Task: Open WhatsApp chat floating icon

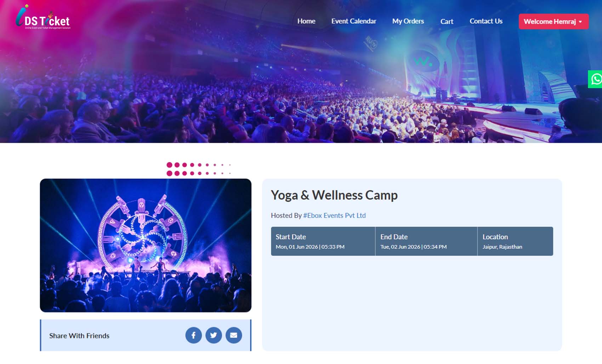Action: point(595,79)
